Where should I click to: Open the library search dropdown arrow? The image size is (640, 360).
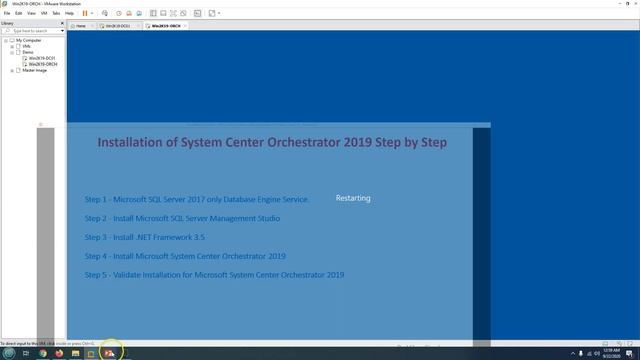(x=62, y=31)
